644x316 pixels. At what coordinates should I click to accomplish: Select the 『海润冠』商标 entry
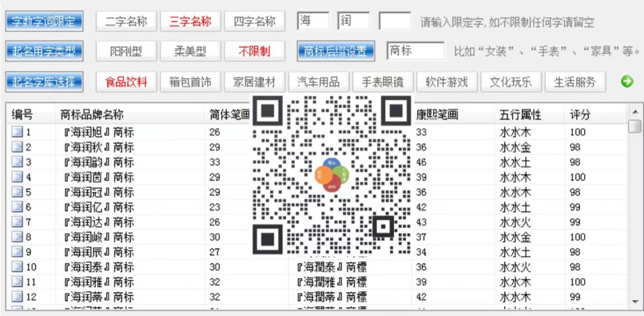click(98, 193)
